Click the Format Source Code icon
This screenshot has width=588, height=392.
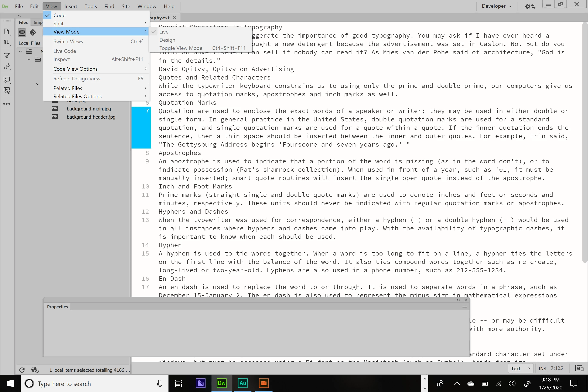pos(7,66)
